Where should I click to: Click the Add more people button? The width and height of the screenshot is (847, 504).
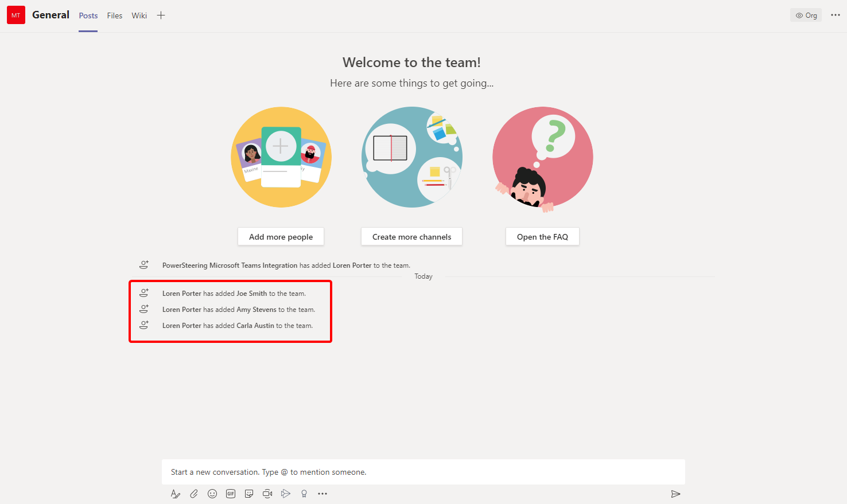(x=281, y=237)
